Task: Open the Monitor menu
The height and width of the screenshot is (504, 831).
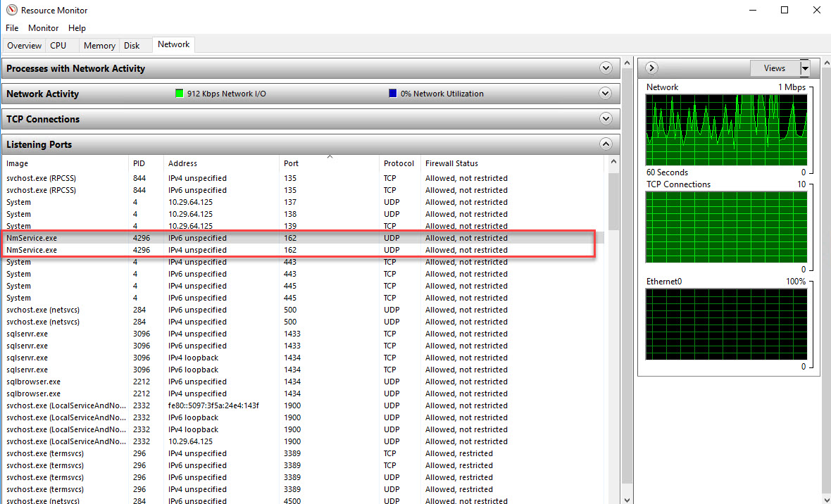Action: [x=44, y=28]
